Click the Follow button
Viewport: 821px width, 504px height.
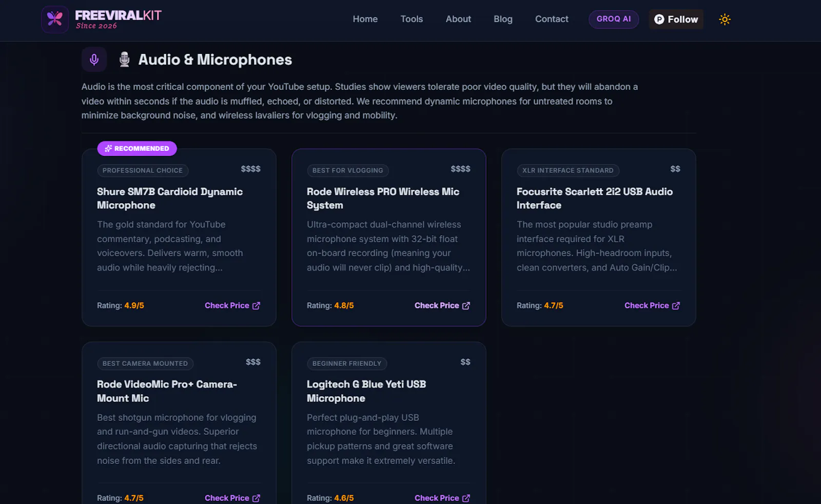676,20
